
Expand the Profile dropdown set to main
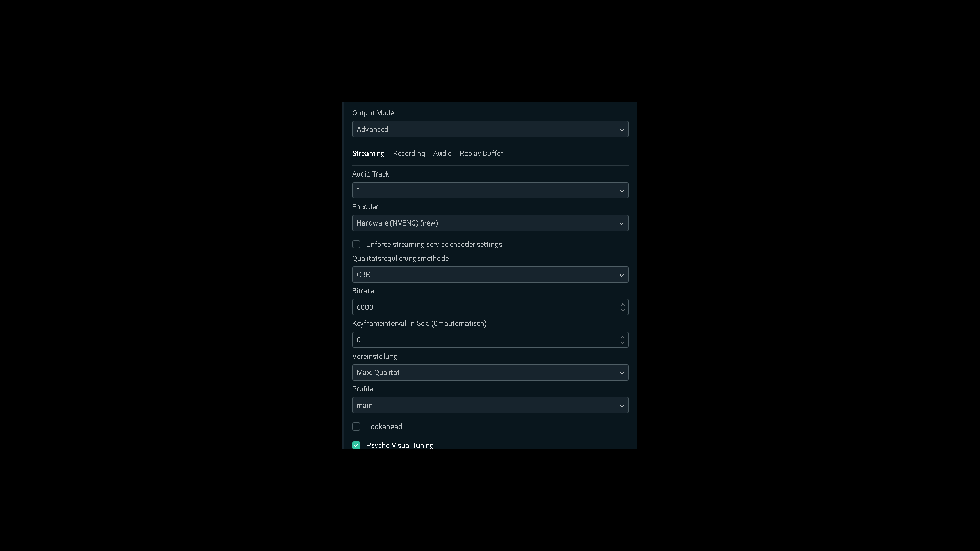[x=490, y=405]
